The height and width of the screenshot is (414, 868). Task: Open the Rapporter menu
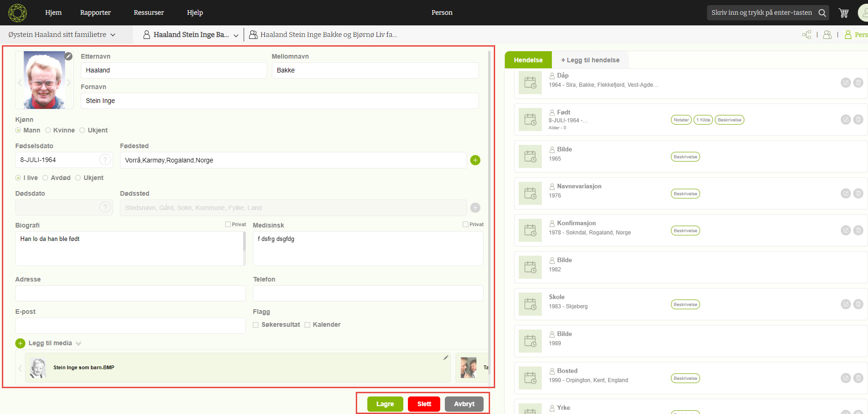click(95, 12)
